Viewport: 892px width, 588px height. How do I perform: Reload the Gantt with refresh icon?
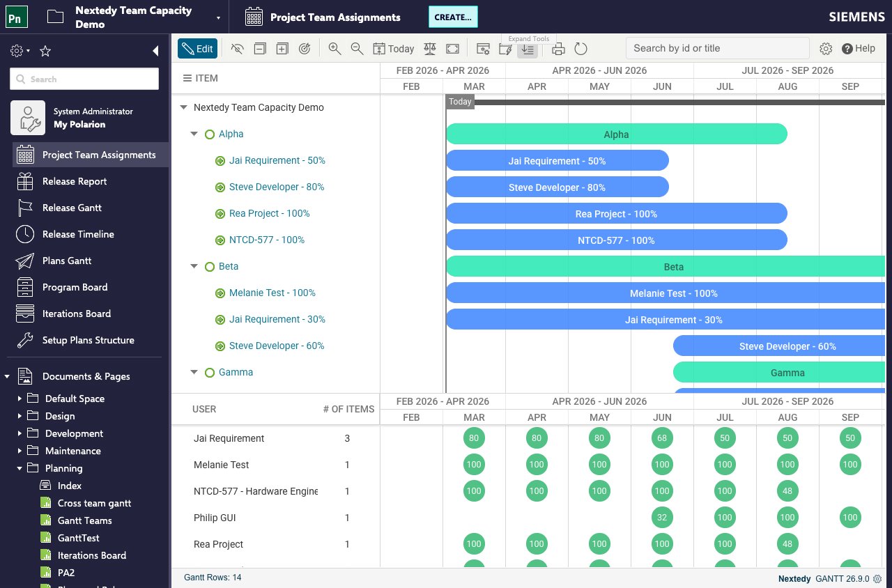pyautogui.click(x=580, y=49)
